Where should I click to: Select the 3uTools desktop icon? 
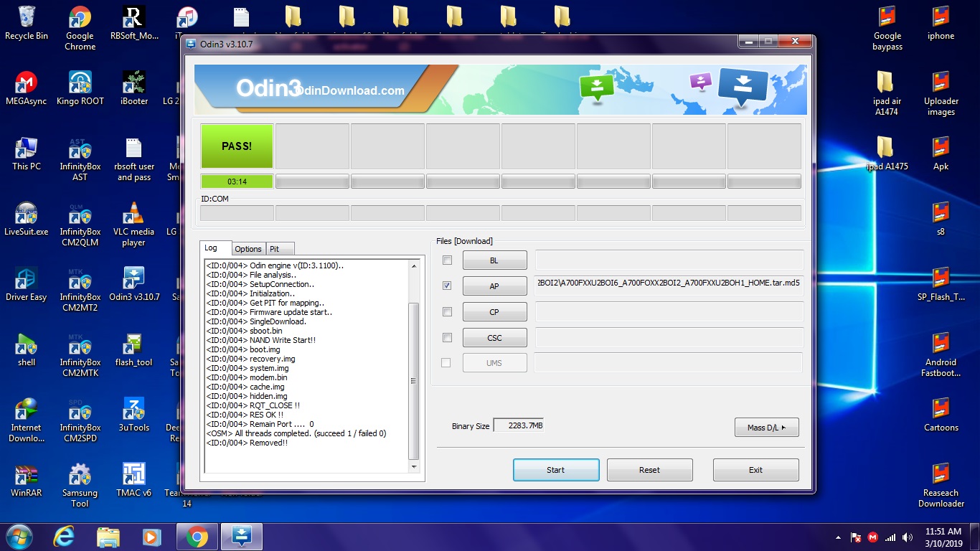(134, 415)
